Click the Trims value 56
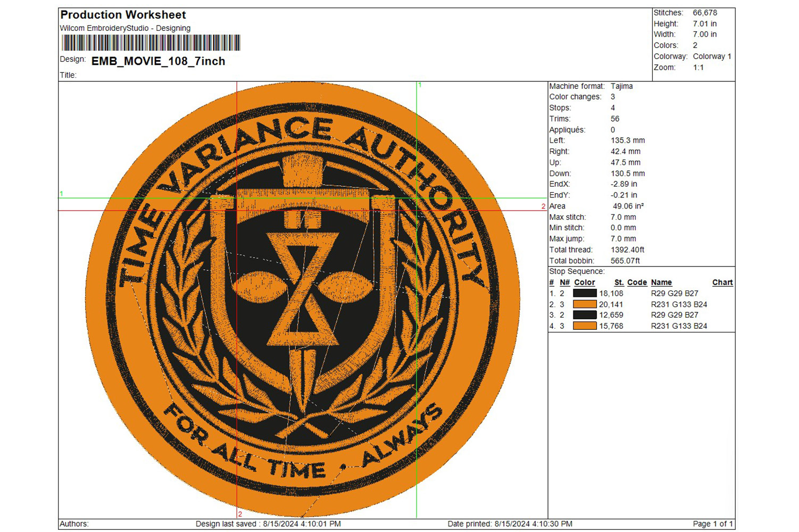 click(x=615, y=119)
